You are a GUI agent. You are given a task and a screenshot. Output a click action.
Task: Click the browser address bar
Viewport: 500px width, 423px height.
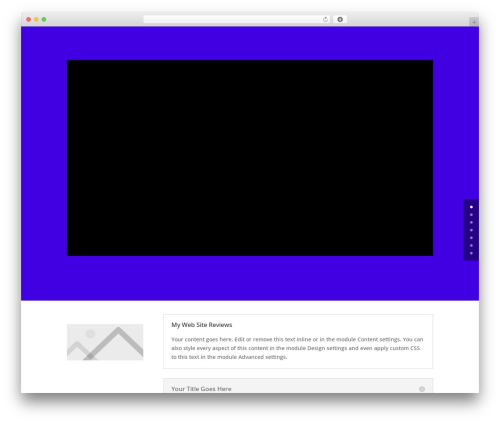click(x=237, y=19)
